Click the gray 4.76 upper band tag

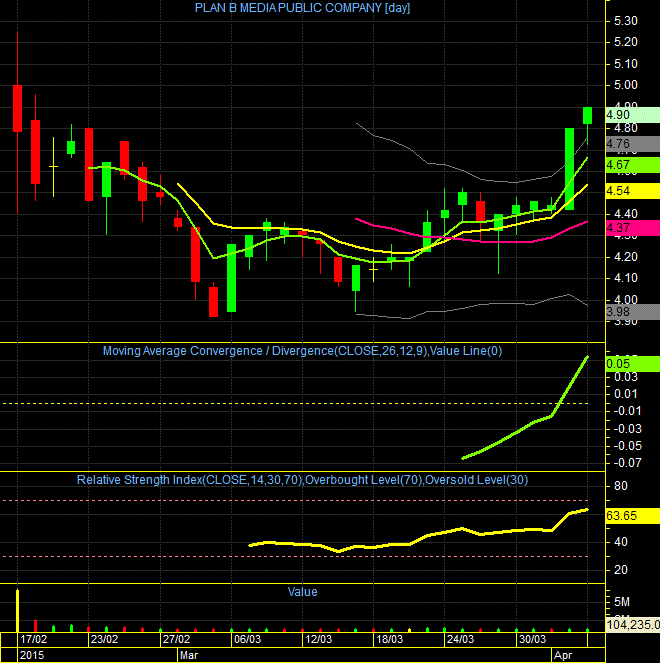[x=633, y=144]
